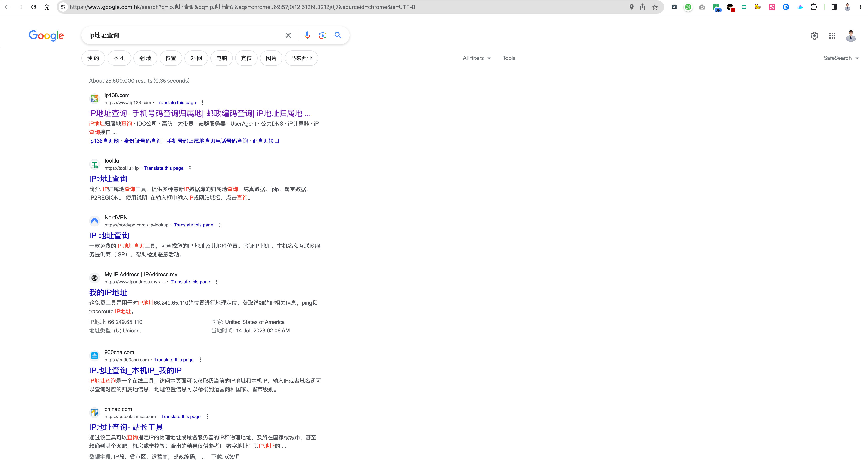Image resolution: width=868 pixels, height=470 pixels.
Task: Click the Google logo
Action: tap(46, 35)
